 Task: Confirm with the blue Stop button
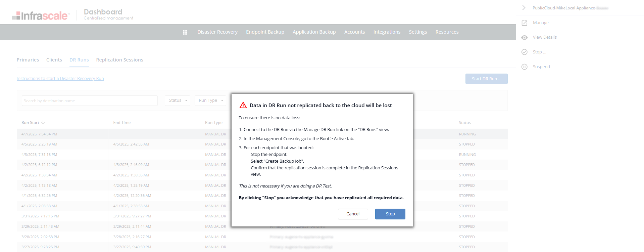tap(390, 214)
